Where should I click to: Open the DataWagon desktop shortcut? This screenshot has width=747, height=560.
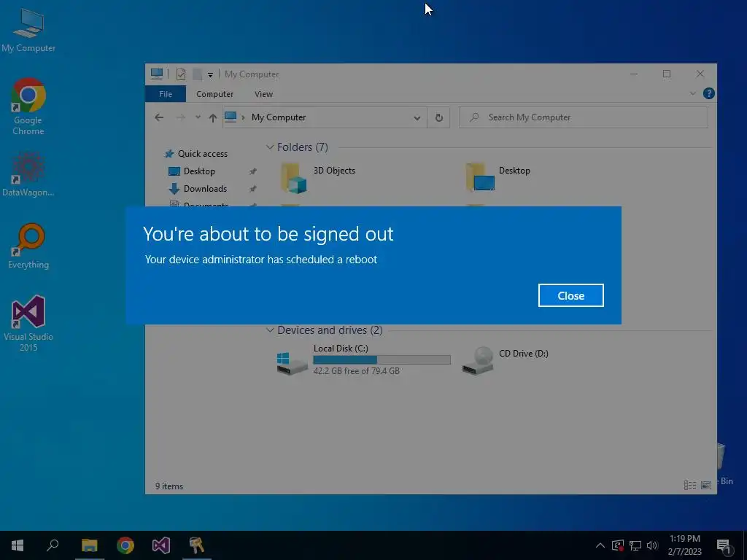click(28, 174)
